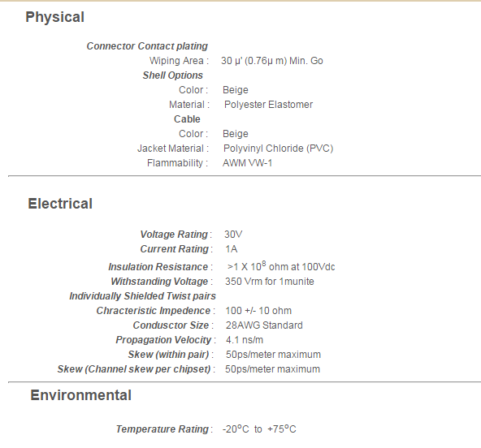Image resolution: width=481 pixels, height=448 pixels.
Task: Click the AWM VW-1 flammability value
Action: (x=247, y=163)
